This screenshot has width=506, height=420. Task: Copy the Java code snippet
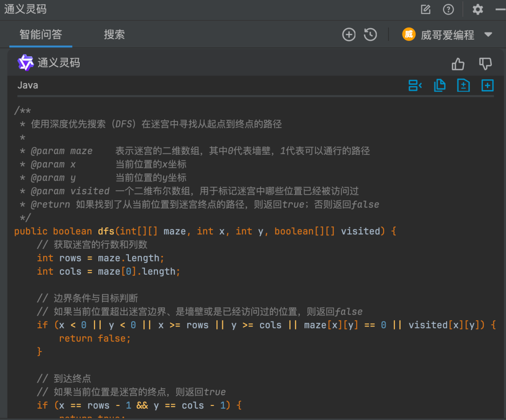pyautogui.click(x=439, y=86)
